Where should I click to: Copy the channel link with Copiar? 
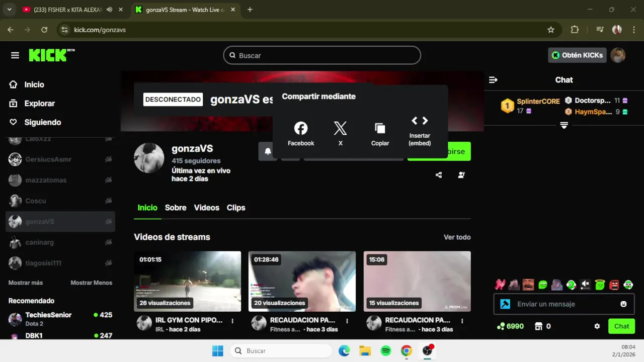click(x=380, y=134)
